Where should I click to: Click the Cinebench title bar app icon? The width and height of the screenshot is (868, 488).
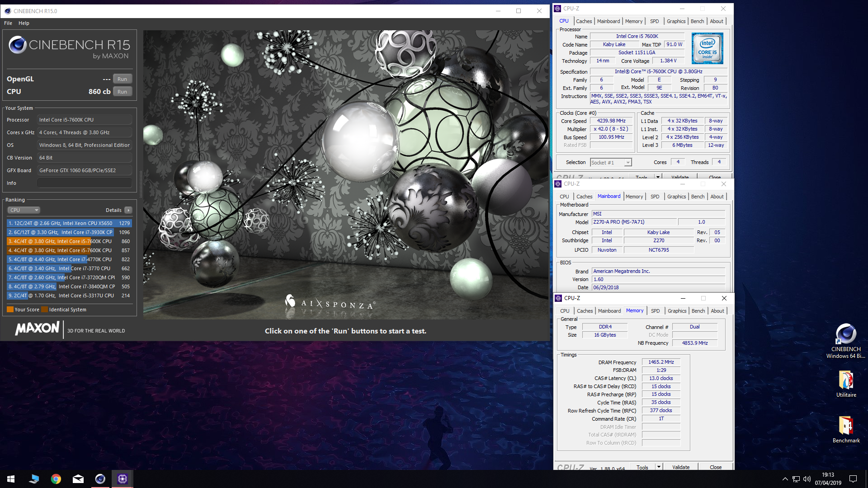[7, 11]
